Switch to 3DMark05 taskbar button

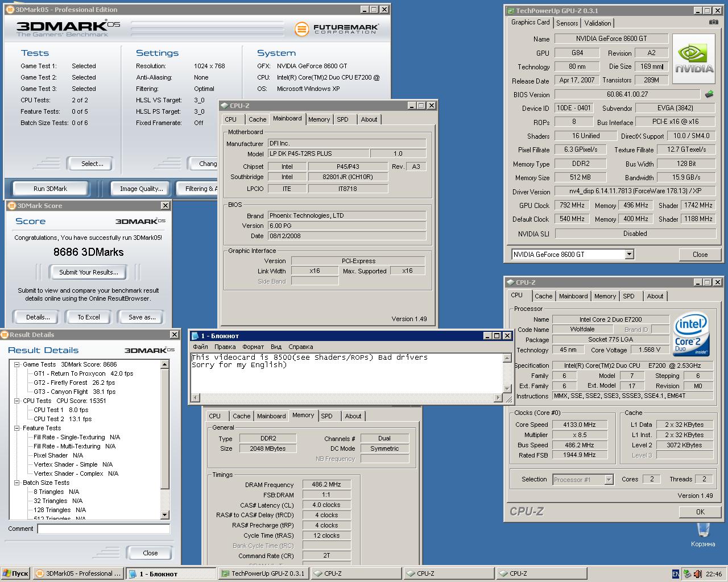pos(78,573)
